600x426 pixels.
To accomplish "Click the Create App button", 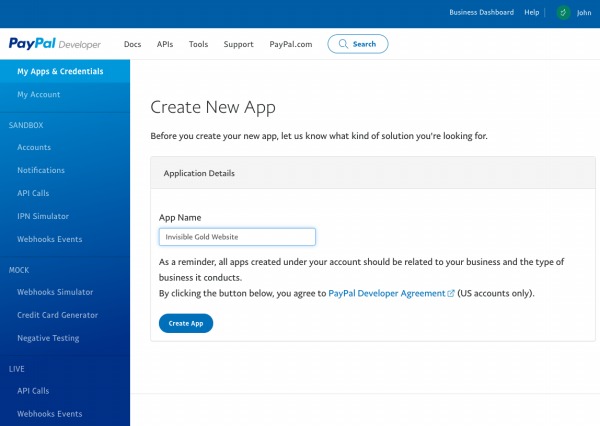I will pyautogui.click(x=186, y=323).
